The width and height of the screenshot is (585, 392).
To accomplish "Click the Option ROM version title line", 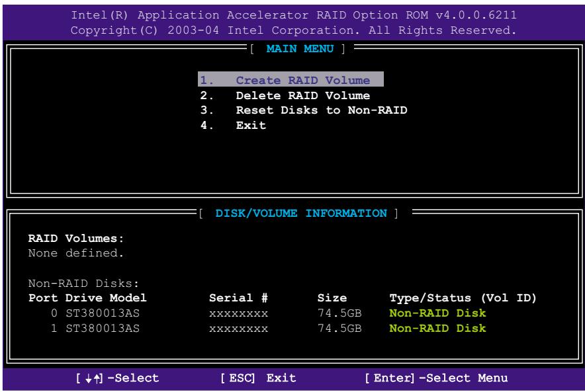I will [294, 15].
